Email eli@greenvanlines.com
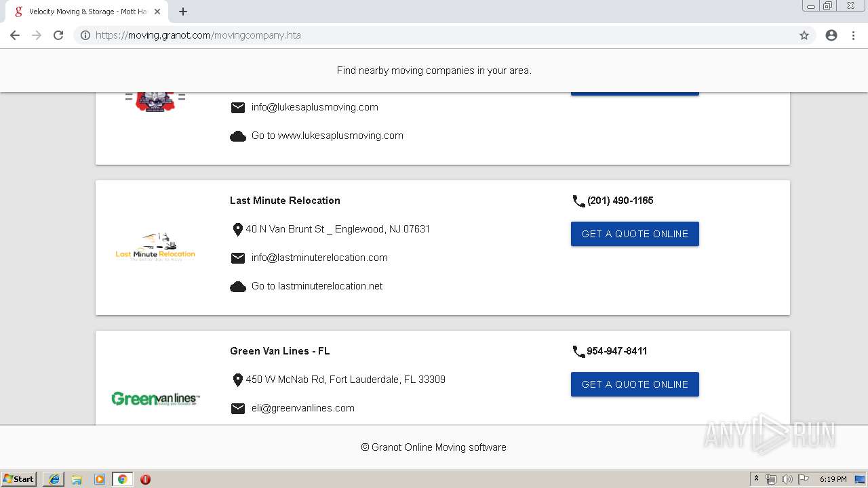The image size is (868, 488). 302,408
